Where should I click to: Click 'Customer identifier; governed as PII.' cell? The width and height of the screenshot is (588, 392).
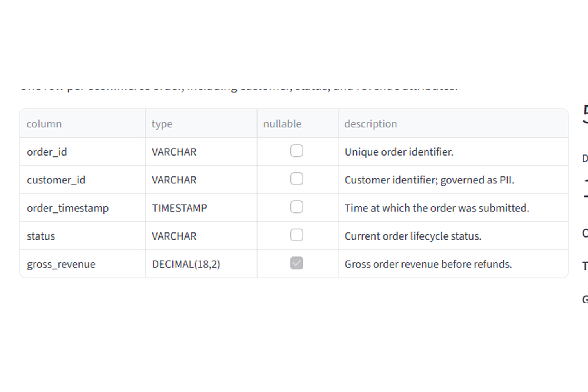(453, 180)
